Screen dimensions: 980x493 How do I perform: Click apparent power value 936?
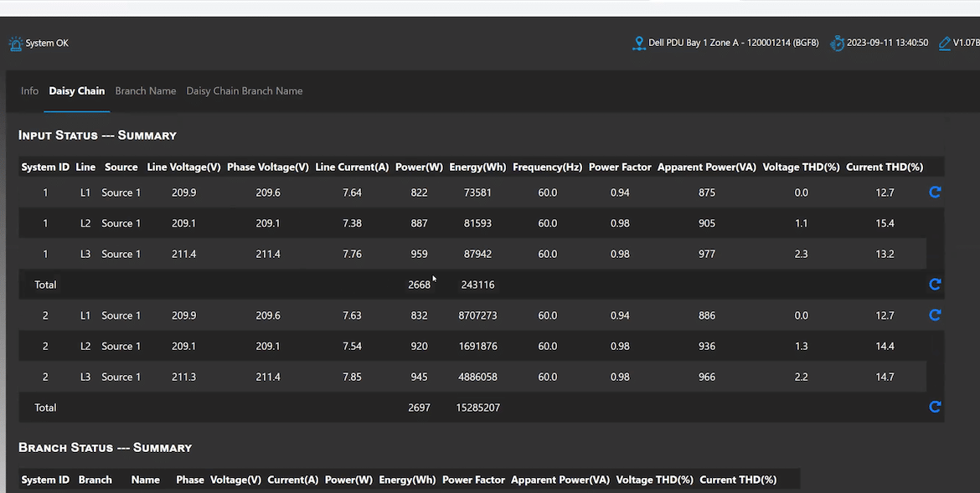point(707,346)
